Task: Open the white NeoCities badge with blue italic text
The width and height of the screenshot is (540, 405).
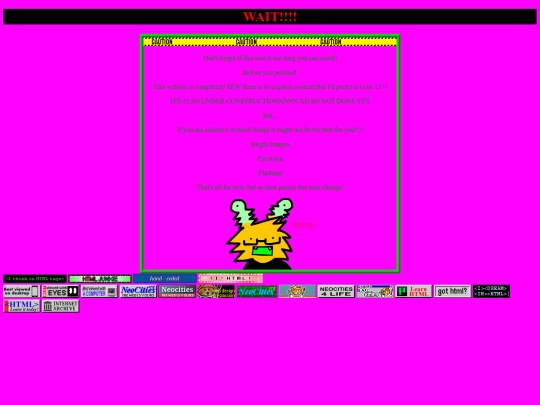Action: (138, 291)
